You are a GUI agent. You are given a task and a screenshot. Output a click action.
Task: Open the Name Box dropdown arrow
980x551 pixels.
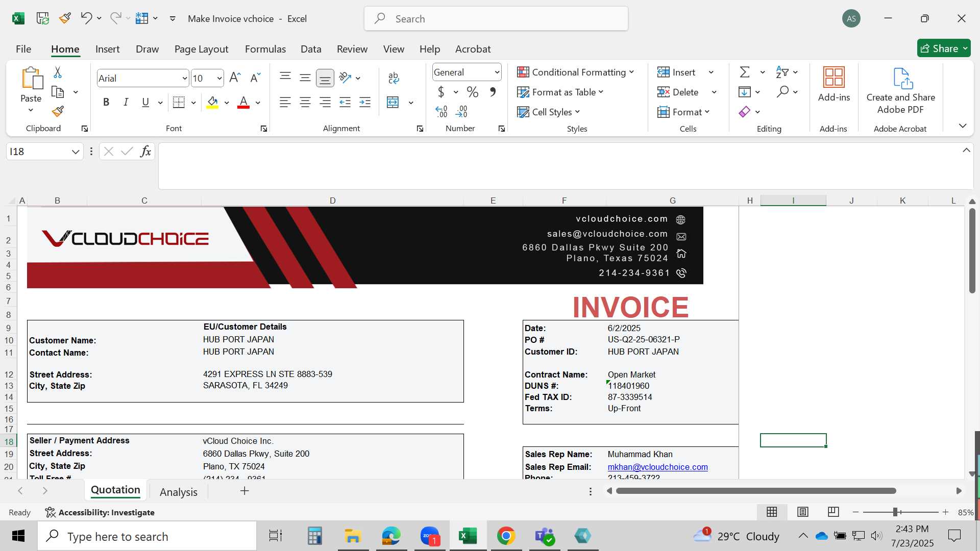tap(76, 152)
